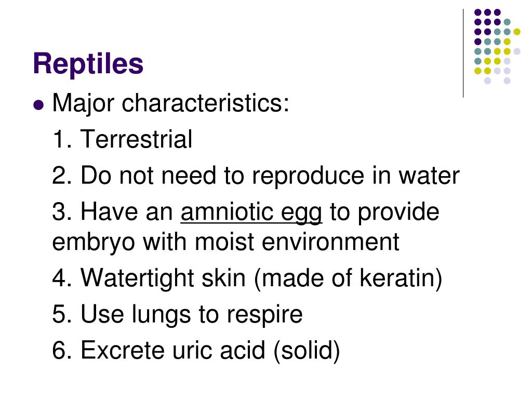
Task: Click the dark purple dot at top-left of pattern
Action: click(x=478, y=12)
